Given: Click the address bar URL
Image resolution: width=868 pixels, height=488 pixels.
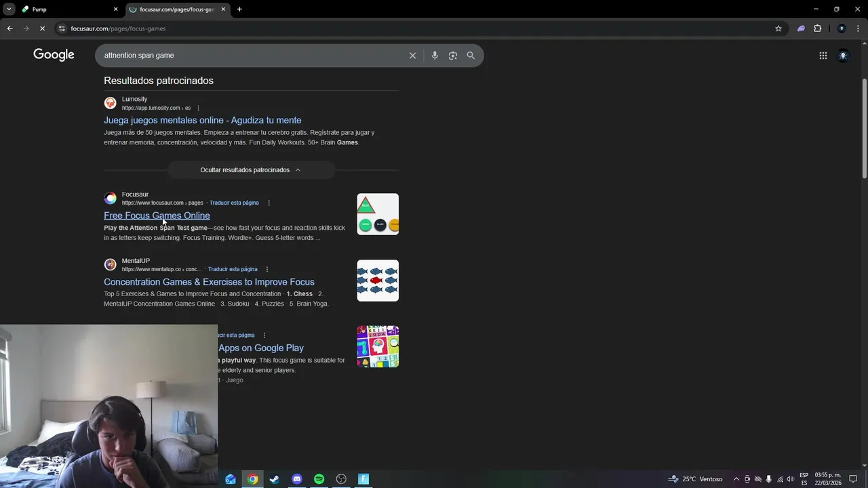Looking at the screenshot, I should (x=118, y=28).
